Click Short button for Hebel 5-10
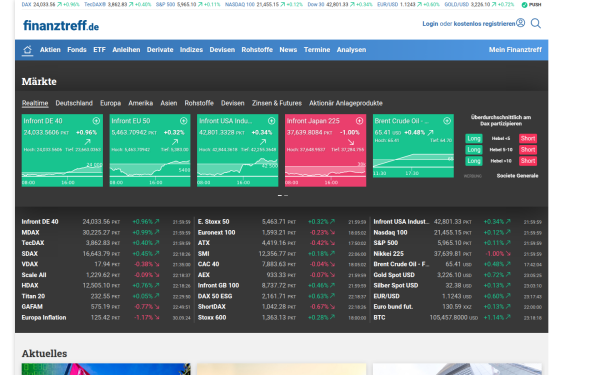 tap(528, 150)
